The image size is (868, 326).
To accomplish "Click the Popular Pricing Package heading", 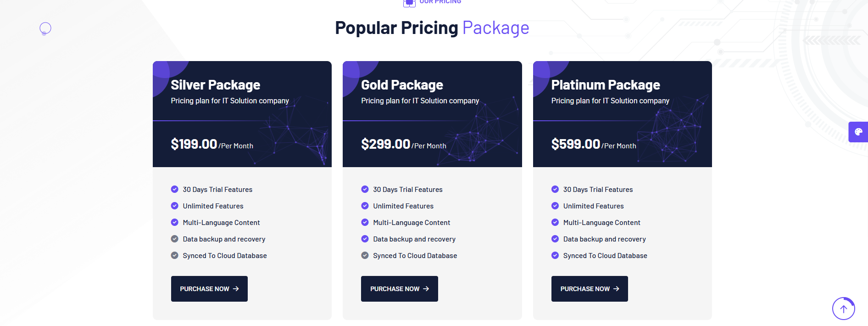I will click(x=432, y=28).
